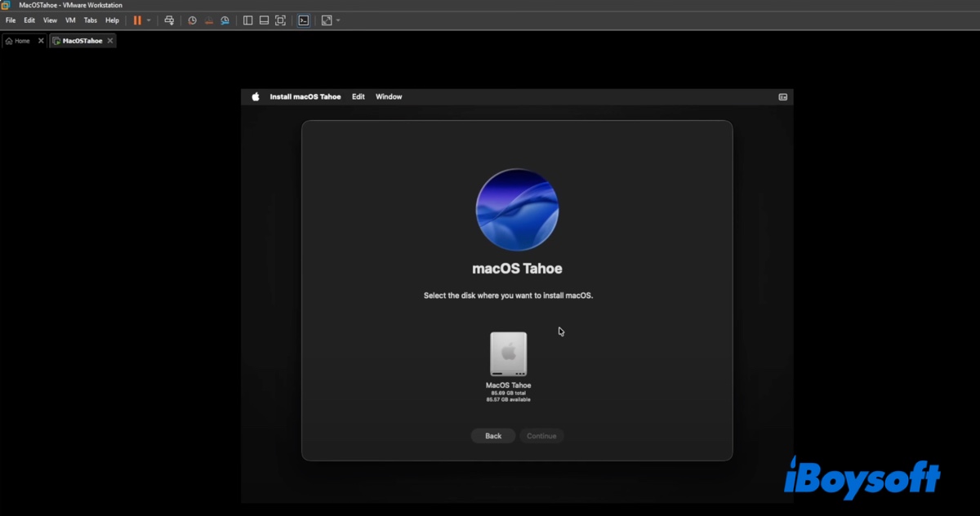Open the power options dropdown arrow

(x=149, y=20)
